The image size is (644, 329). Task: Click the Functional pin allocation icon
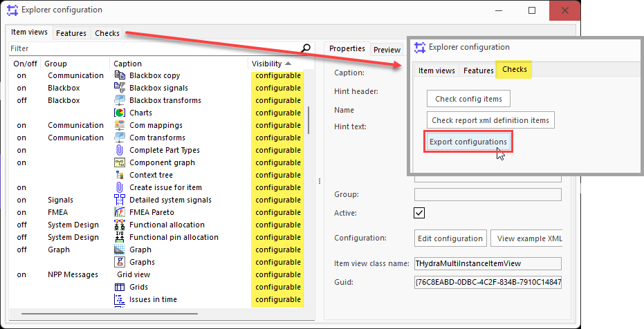[120, 237]
